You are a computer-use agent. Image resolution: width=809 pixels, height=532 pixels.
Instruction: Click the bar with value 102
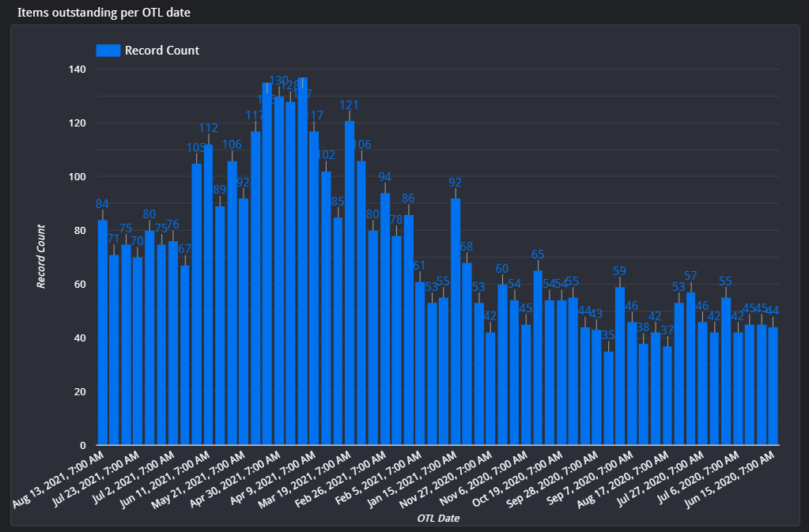coord(326,308)
